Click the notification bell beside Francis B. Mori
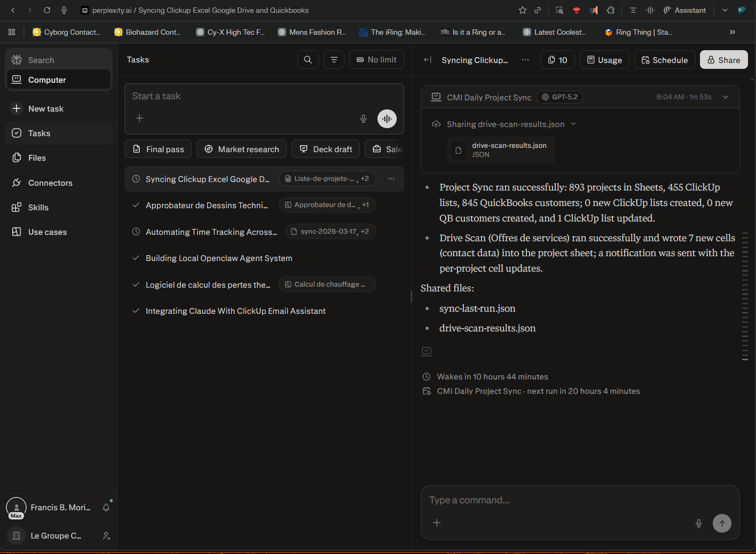Viewport: 756px width, 554px height. (x=106, y=508)
